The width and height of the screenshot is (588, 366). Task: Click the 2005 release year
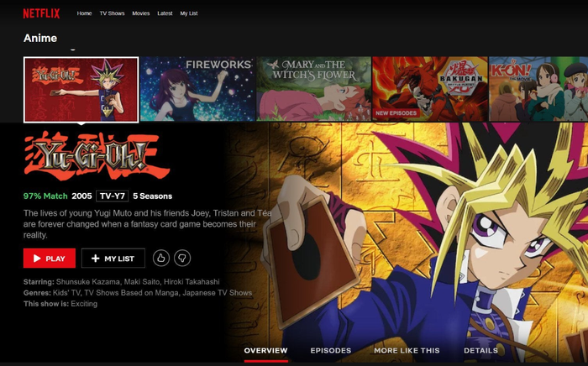[x=81, y=196]
